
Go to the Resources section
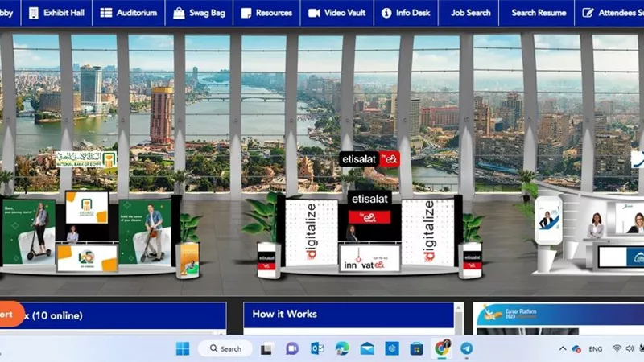pyautogui.click(x=266, y=13)
